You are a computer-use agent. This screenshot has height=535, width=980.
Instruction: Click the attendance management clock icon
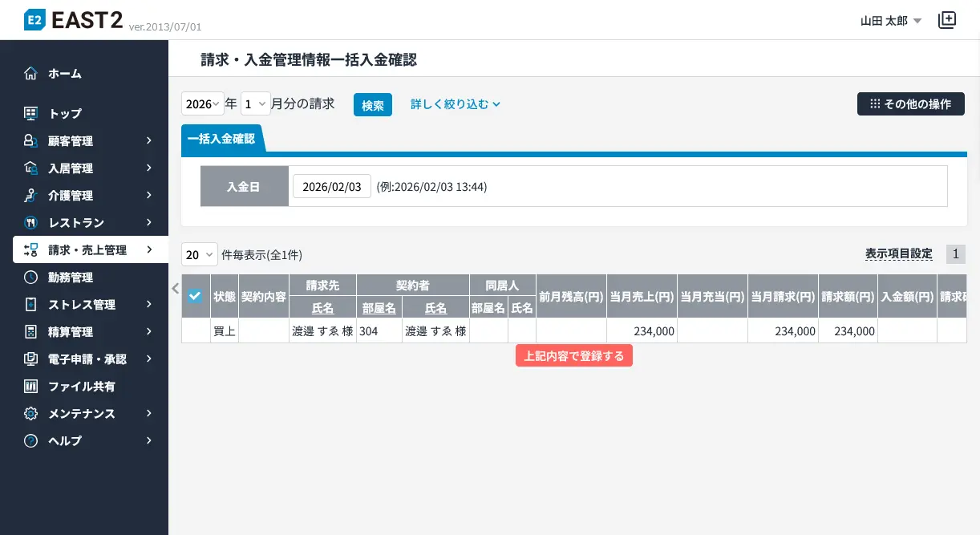(x=30, y=278)
